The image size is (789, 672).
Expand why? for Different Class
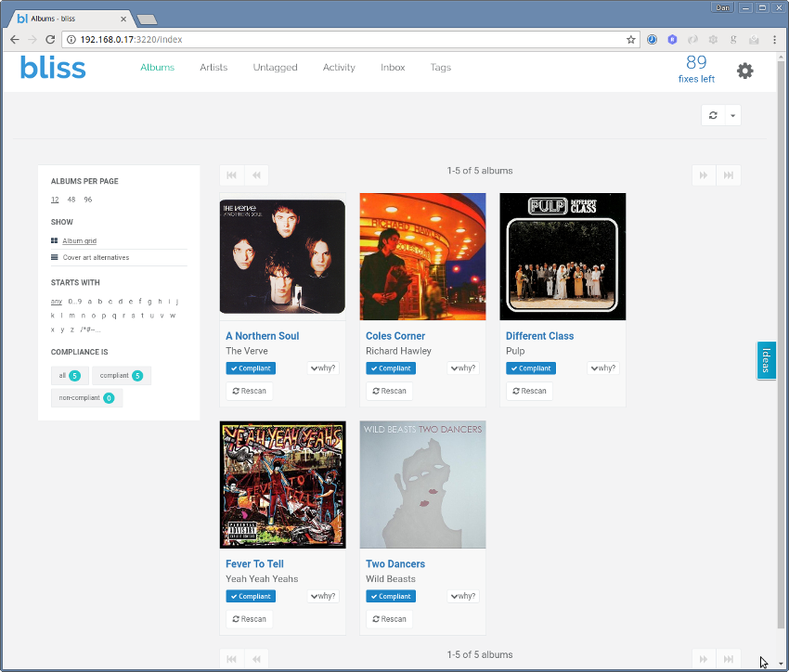point(603,368)
